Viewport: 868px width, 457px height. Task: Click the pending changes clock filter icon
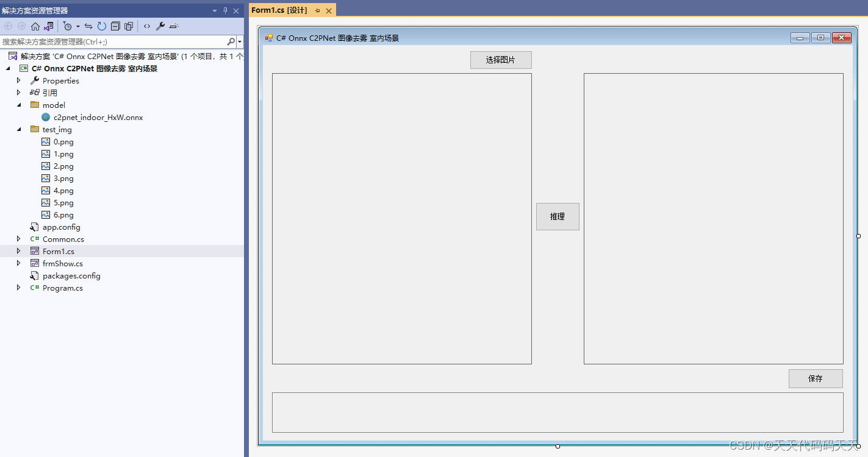click(67, 26)
